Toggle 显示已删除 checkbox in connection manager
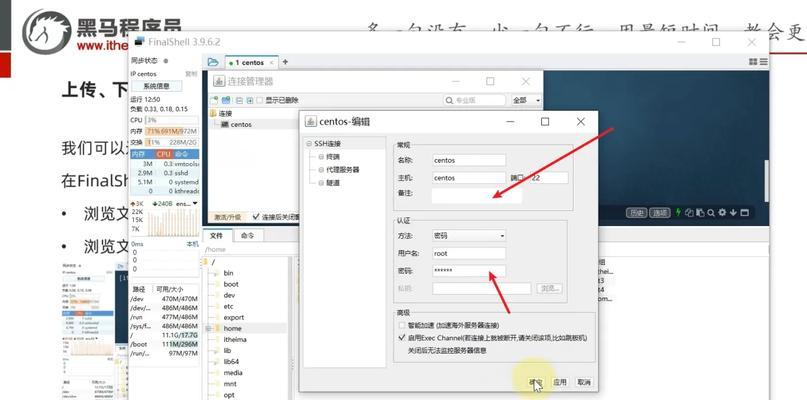 click(260, 100)
